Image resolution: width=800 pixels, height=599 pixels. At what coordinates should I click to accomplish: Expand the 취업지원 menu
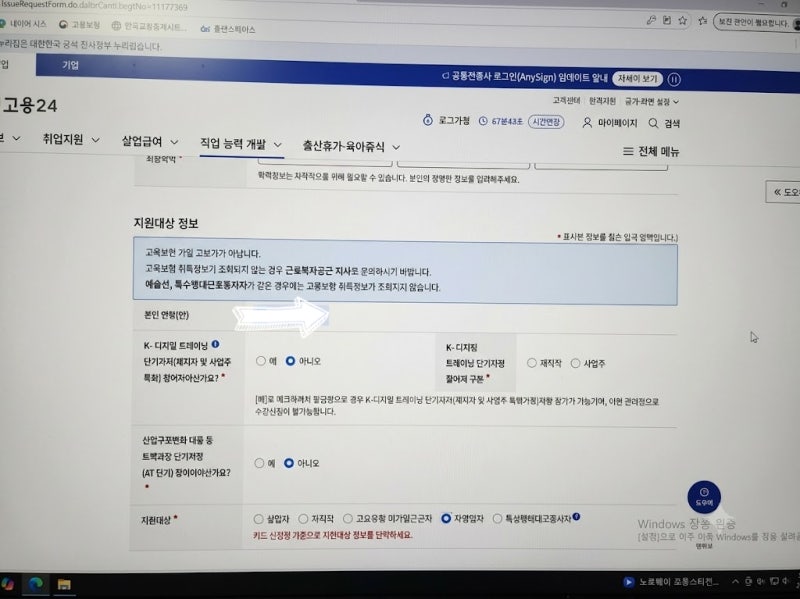[x=71, y=139]
